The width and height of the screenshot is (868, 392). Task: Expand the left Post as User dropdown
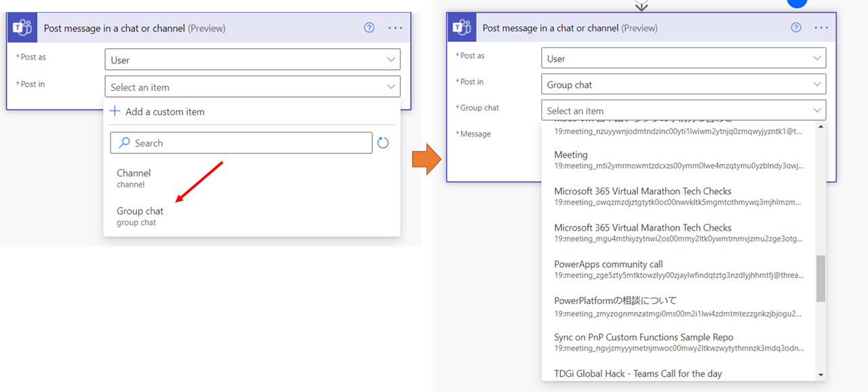[x=252, y=60]
